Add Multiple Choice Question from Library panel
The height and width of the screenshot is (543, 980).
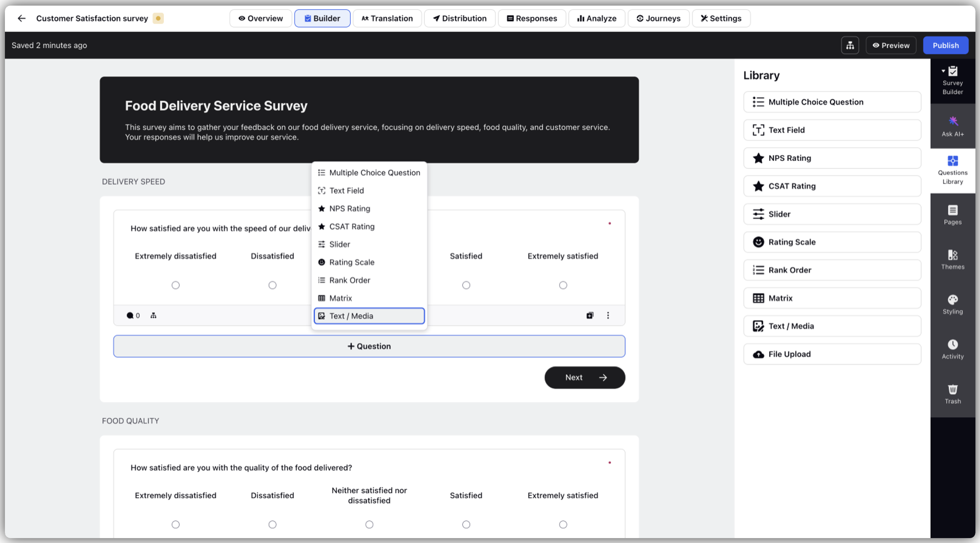832,102
